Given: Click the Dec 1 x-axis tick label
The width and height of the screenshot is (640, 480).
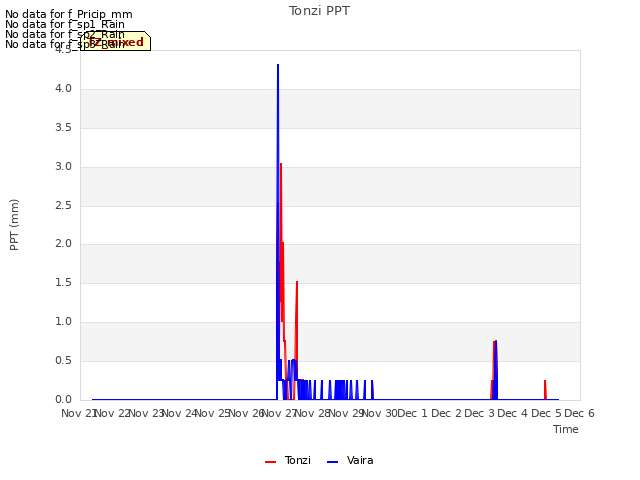Looking at the screenshot, I should [413, 413].
